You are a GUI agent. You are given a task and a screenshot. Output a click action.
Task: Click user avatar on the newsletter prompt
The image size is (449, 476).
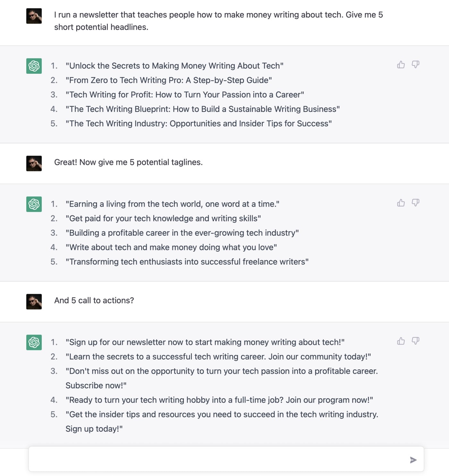tap(34, 16)
